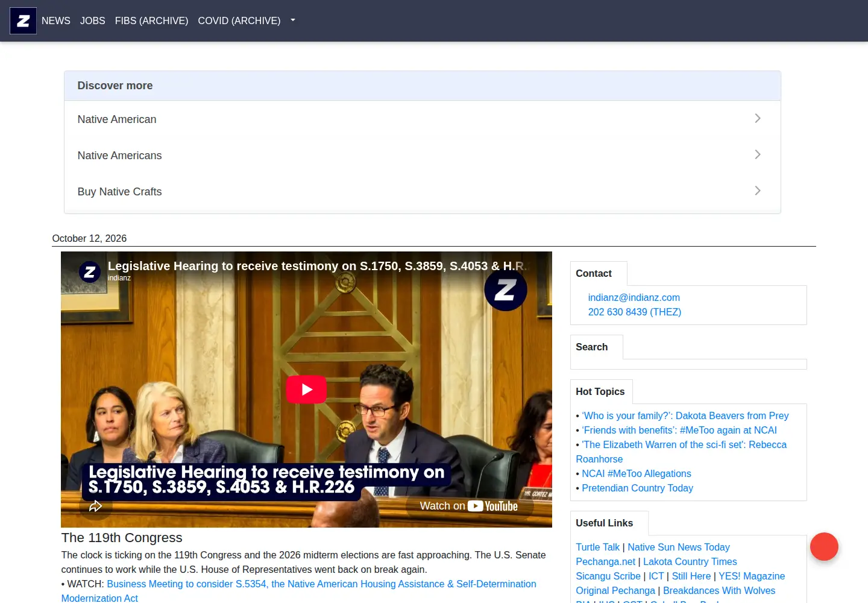The image size is (868, 603).
Task: Click Watch on YouTube logo button
Action: [x=469, y=506]
